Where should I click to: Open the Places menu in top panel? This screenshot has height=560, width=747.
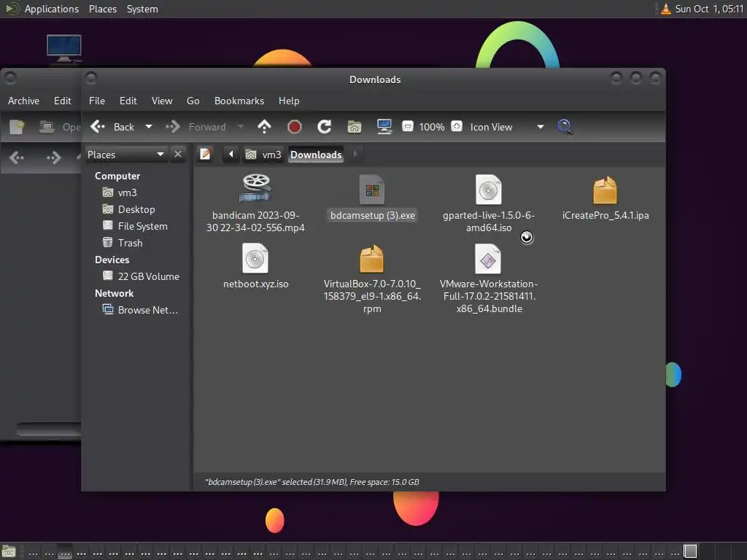(103, 9)
